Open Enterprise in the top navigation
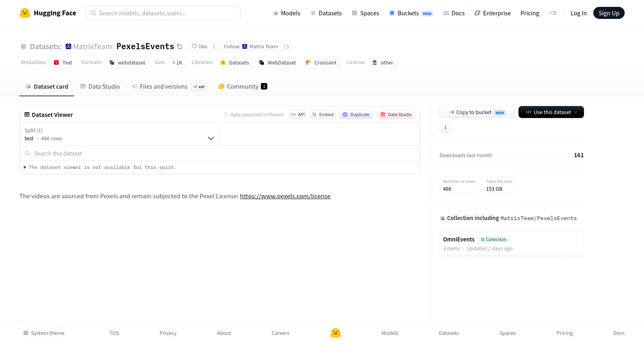 493,13
